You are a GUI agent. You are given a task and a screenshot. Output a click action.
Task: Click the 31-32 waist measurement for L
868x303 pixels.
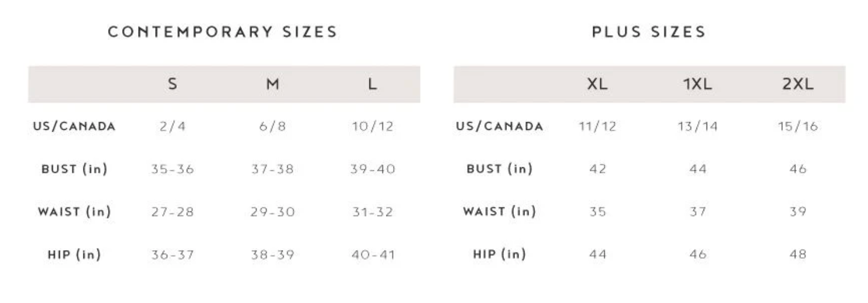372,211
